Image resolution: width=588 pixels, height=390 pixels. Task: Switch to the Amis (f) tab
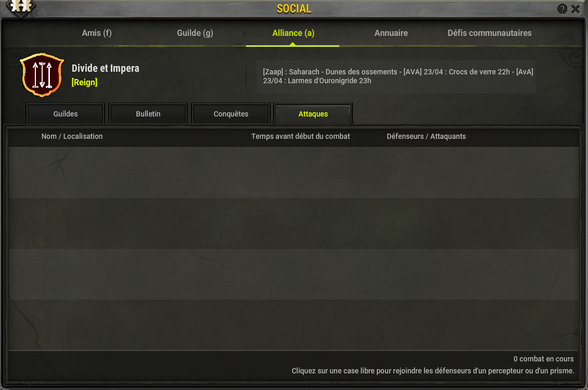click(x=97, y=33)
